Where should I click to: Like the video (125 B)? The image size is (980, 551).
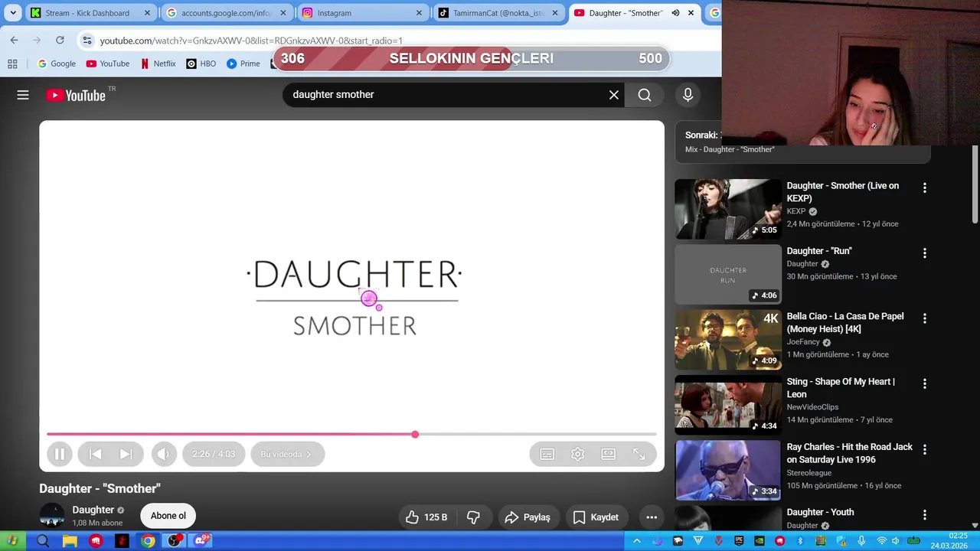click(x=426, y=517)
